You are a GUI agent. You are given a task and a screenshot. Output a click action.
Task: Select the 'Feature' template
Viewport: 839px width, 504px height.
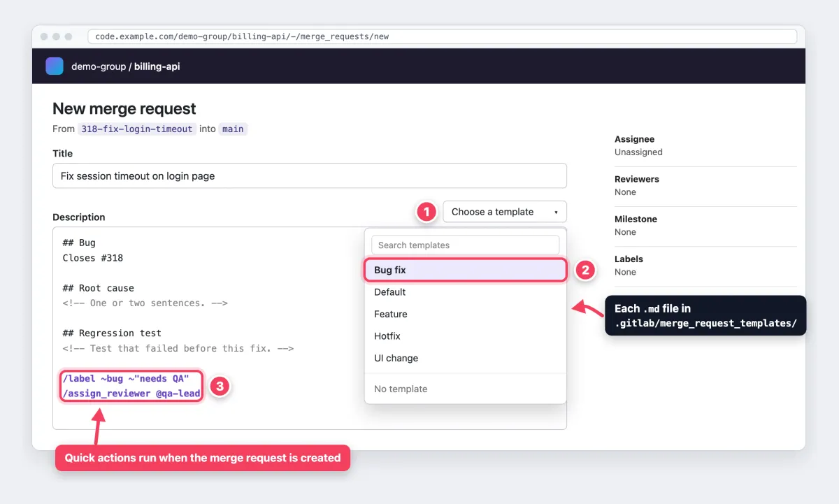tap(465, 314)
